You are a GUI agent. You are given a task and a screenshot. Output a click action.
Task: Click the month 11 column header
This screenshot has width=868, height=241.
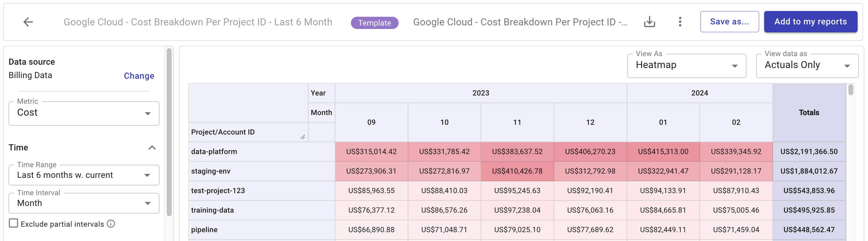(x=517, y=122)
